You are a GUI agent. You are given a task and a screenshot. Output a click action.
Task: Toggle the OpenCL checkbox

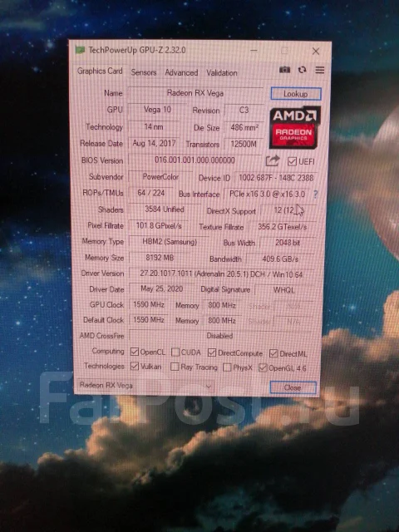click(135, 352)
